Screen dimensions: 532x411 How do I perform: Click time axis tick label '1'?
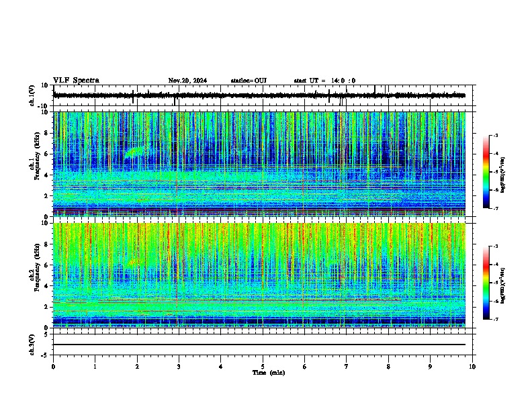click(x=95, y=367)
